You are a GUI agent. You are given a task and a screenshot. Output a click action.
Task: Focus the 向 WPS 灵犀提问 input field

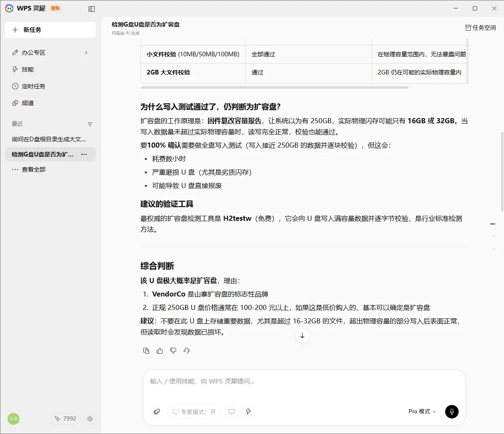[304, 381]
